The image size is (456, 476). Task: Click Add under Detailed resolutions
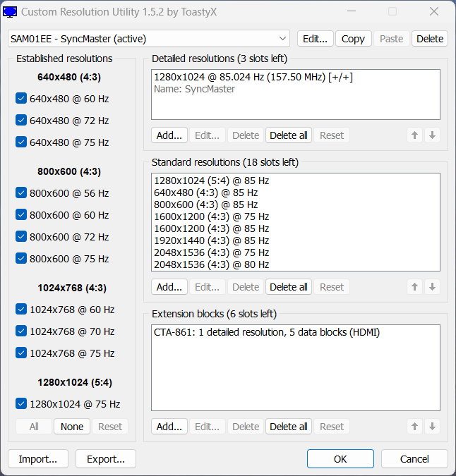[169, 135]
